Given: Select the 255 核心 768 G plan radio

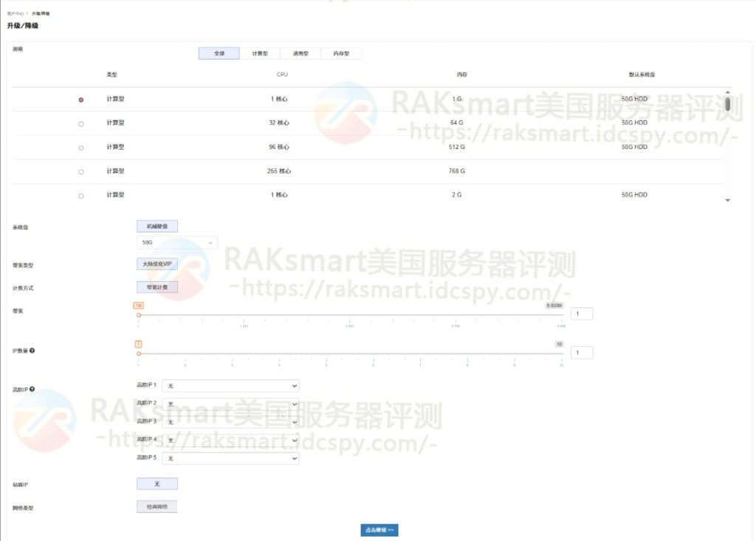Looking at the screenshot, I should 81,172.
